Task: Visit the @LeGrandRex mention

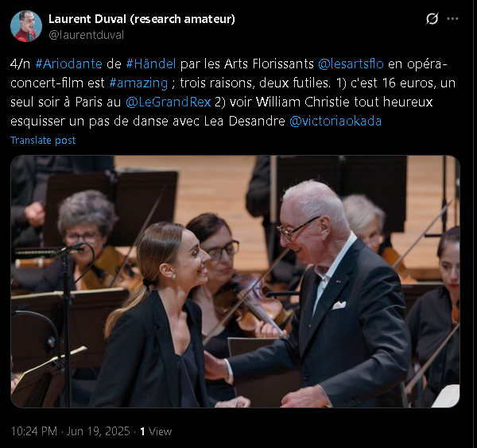Action: pos(169,102)
